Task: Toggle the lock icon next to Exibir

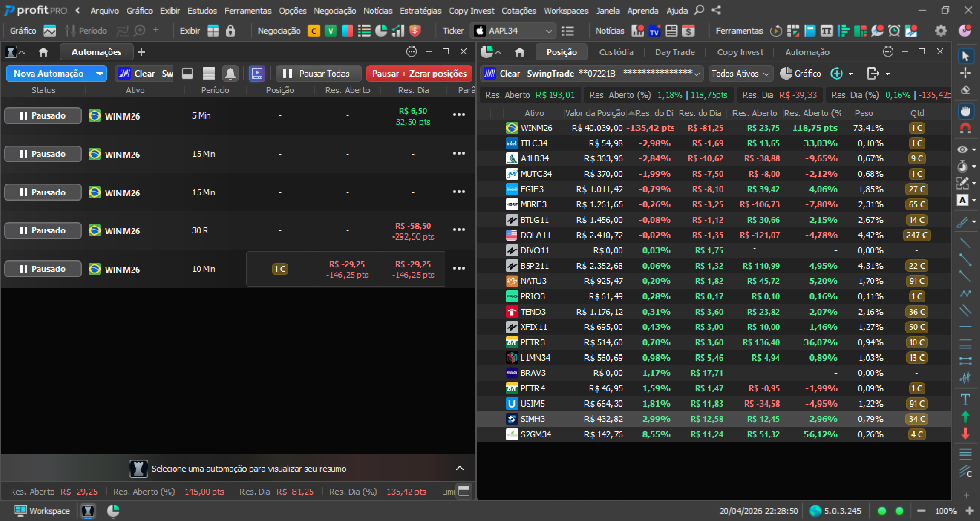Action: click(x=231, y=31)
